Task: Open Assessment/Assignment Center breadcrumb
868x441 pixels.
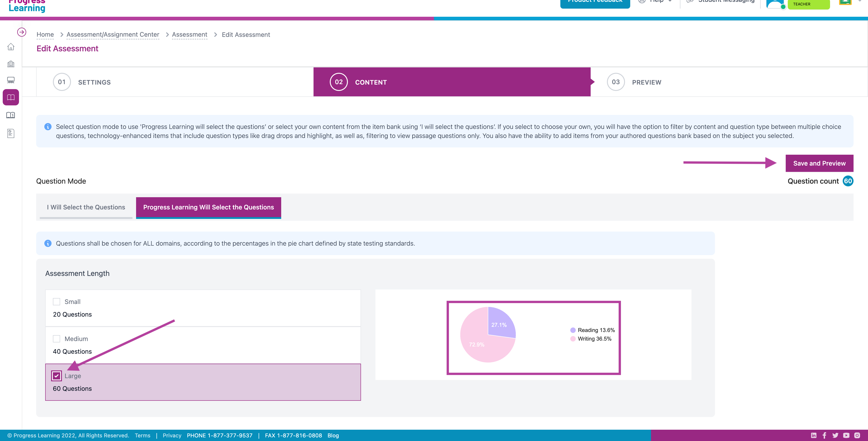Action: (x=113, y=35)
